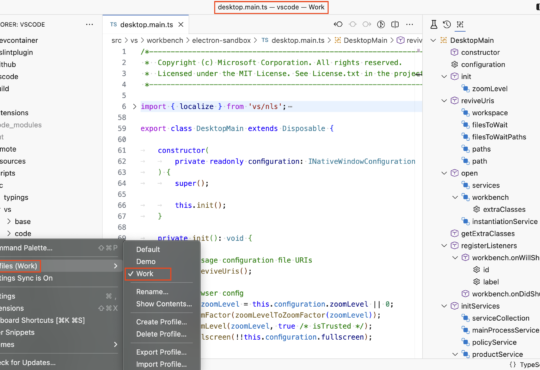Viewport: 540px width, 370px height.
Task: Collapse the reviveUris outline node
Action: point(444,101)
